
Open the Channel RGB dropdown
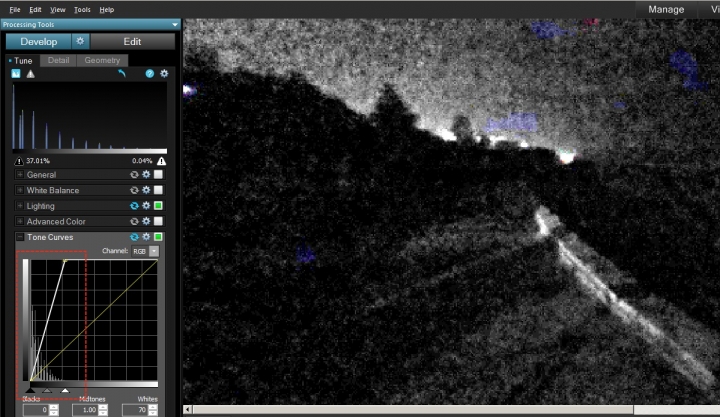(x=145, y=251)
